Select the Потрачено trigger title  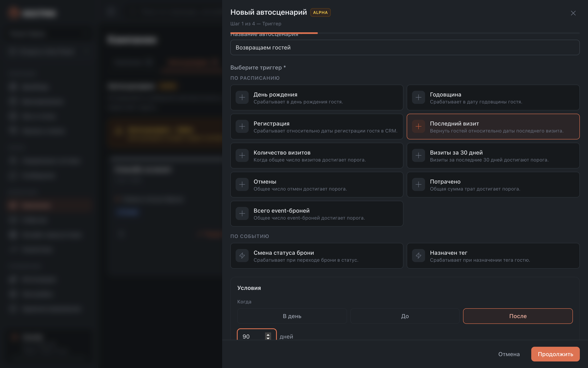445,182
